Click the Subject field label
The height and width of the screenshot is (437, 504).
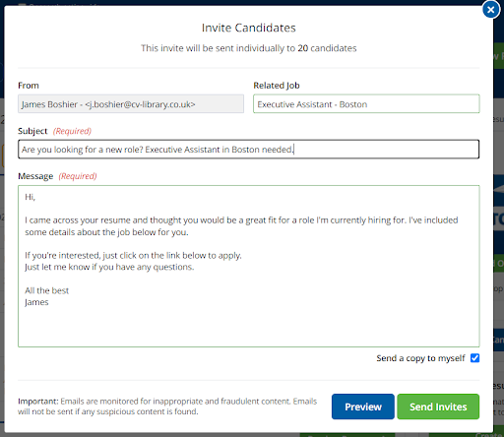pyautogui.click(x=32, y=131)
